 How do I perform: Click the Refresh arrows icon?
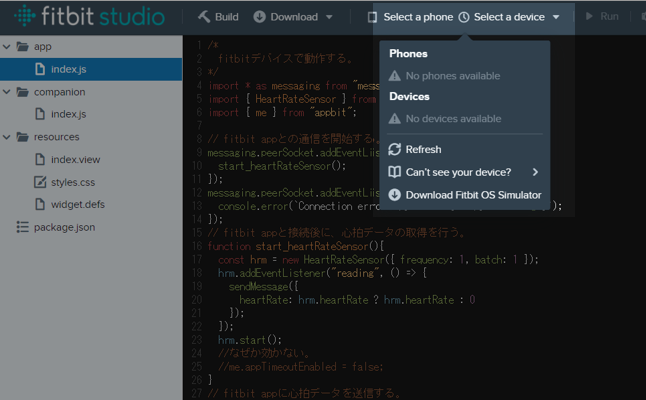point(394,149)
